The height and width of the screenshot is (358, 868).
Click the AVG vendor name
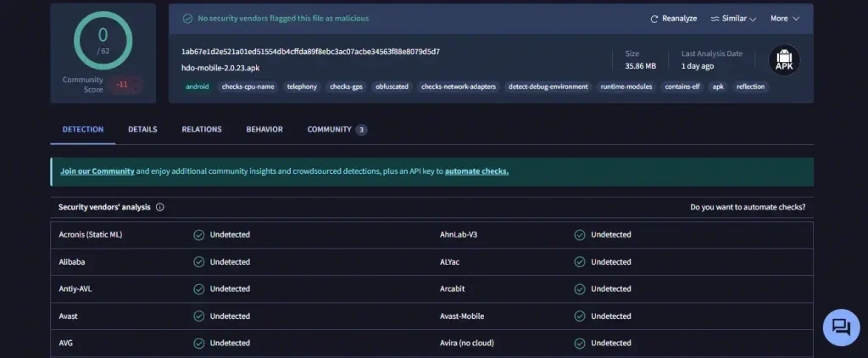click(x=66, y=344)
